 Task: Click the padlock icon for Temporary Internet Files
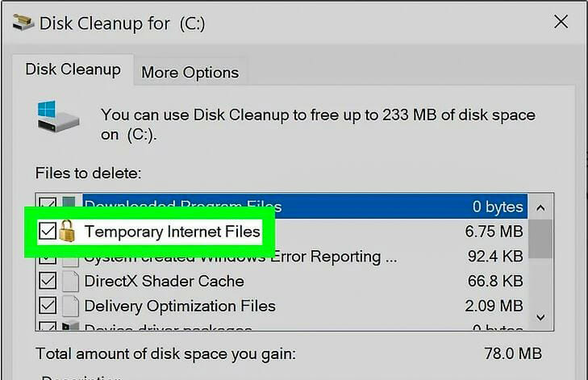[x=67, y=231]
